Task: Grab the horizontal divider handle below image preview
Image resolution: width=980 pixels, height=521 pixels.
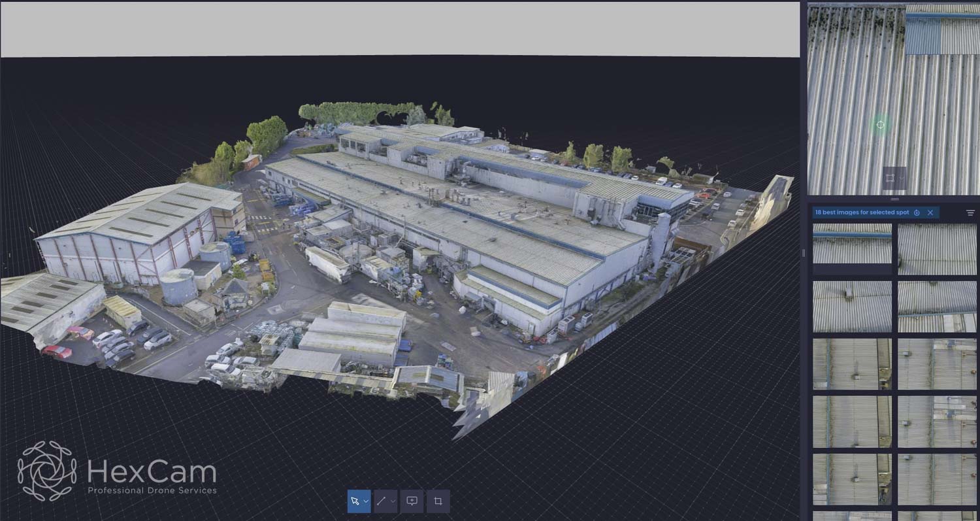Action: point(895,199)
